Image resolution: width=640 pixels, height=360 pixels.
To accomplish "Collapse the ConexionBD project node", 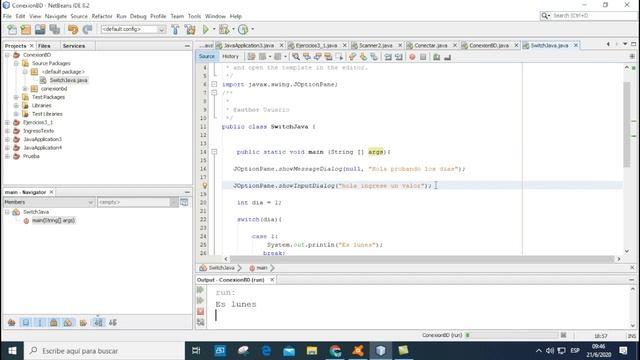I will coord(7,55).
